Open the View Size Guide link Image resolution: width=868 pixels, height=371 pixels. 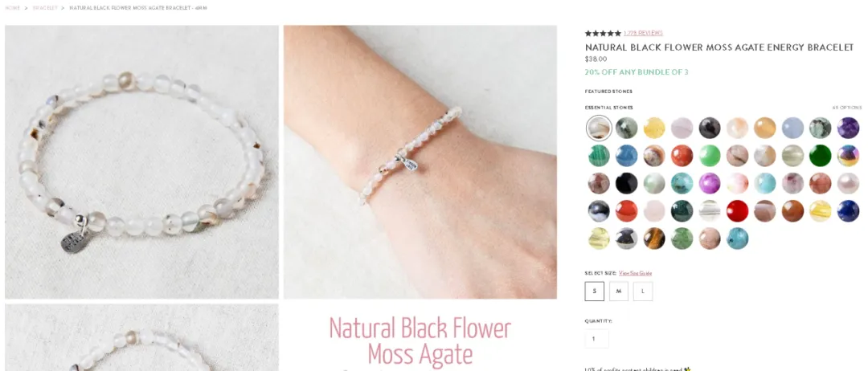[635, 273]
